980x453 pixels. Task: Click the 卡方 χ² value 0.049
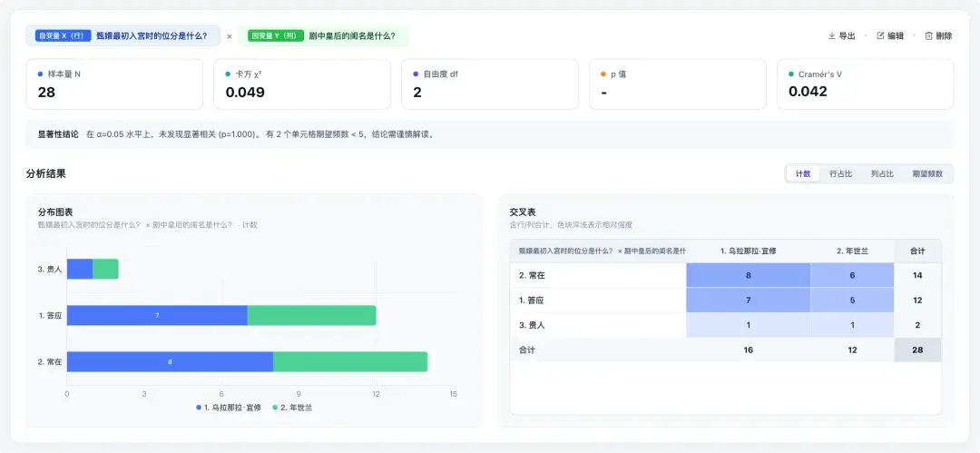pyautogui.click(x=245, y=93)
